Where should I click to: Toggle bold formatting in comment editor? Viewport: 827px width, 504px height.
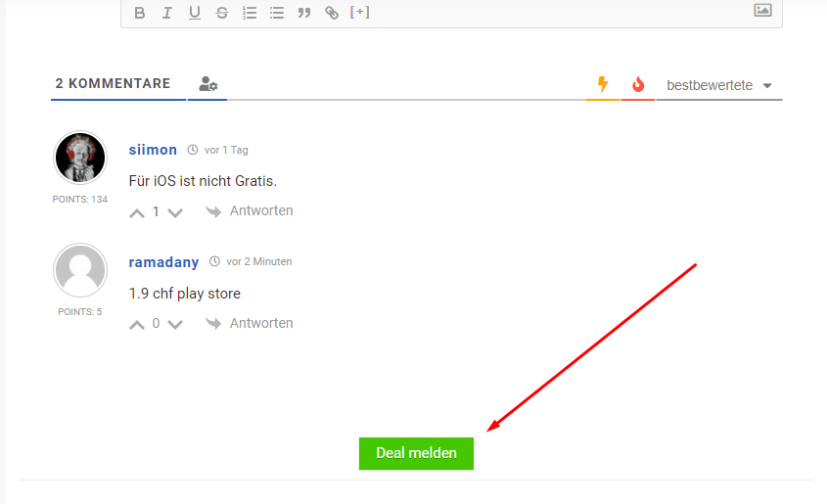[x=139, y=13]
